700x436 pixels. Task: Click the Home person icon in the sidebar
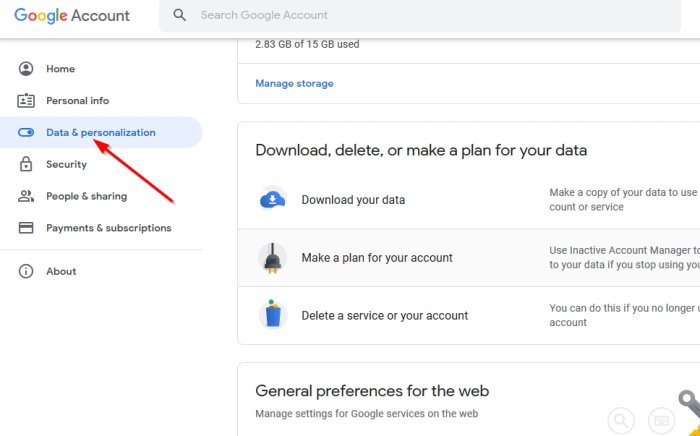pos(26,69)
